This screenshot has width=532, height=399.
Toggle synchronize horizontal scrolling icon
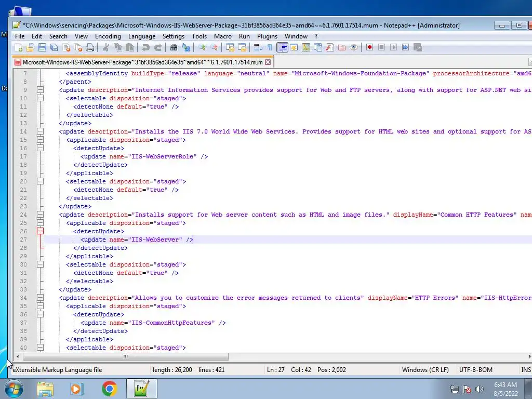click(x=242, y=47)
